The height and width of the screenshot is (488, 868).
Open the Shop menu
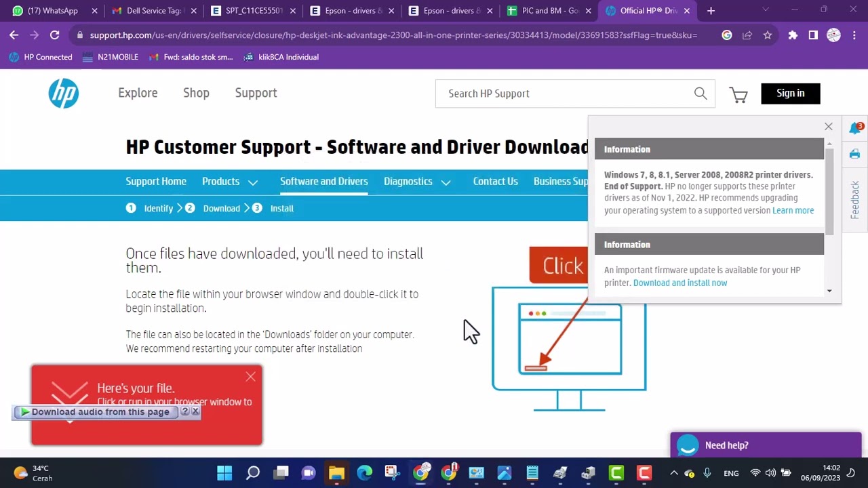point(196,93)
